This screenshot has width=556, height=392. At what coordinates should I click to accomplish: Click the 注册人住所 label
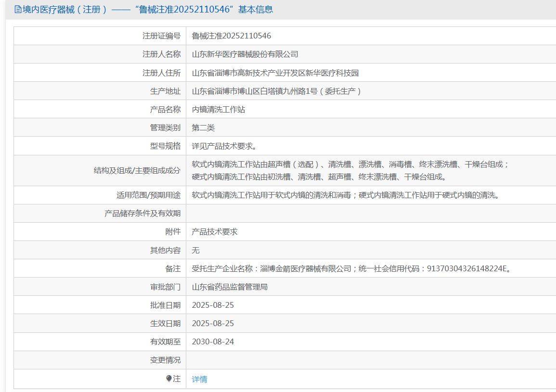click(161, 73)
